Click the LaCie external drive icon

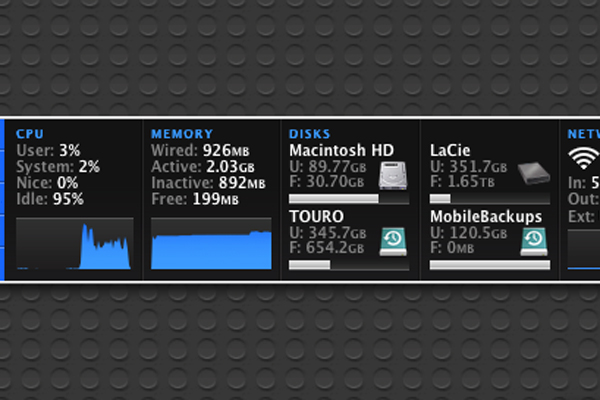point(534,174)
